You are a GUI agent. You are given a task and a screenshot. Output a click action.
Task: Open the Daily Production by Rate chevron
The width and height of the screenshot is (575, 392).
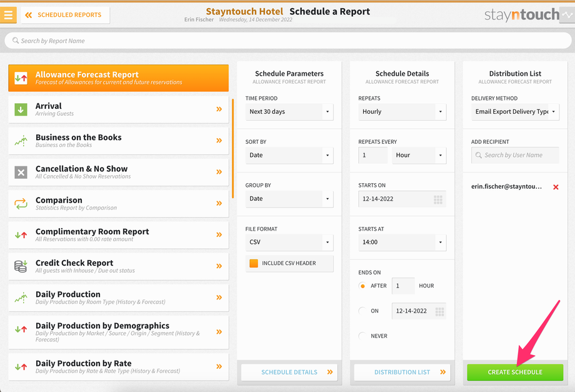pyautogui.click(x=219, y=366)
